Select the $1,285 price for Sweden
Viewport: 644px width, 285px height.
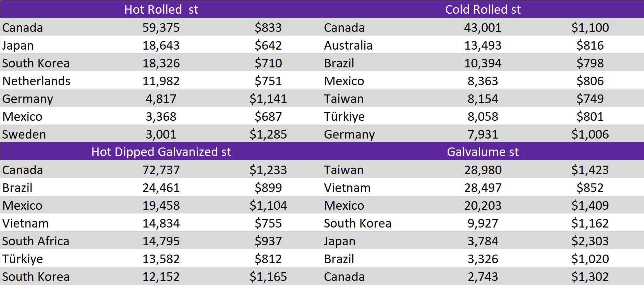[268, 134]
